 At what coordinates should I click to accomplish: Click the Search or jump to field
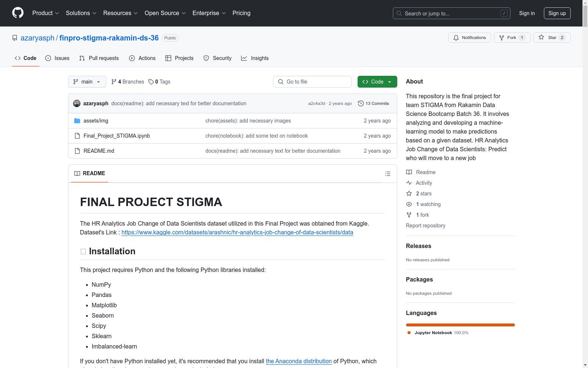pos(452,13)
